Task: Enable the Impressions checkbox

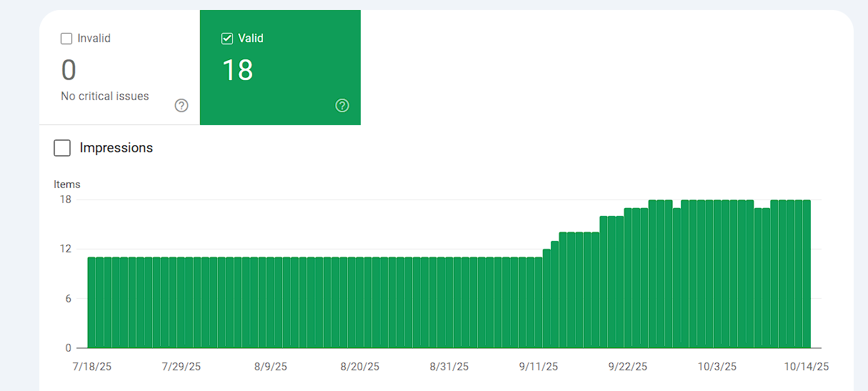Action: [62, 148]
